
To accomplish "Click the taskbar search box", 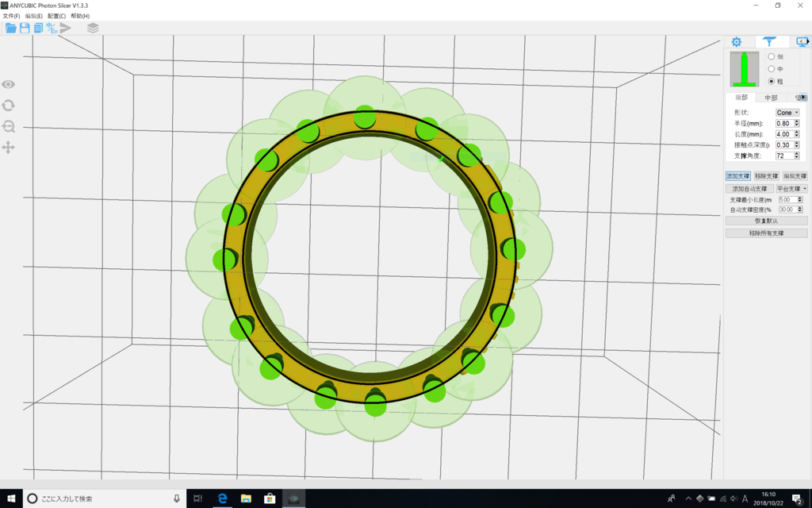I will click(x=105, y=498).
